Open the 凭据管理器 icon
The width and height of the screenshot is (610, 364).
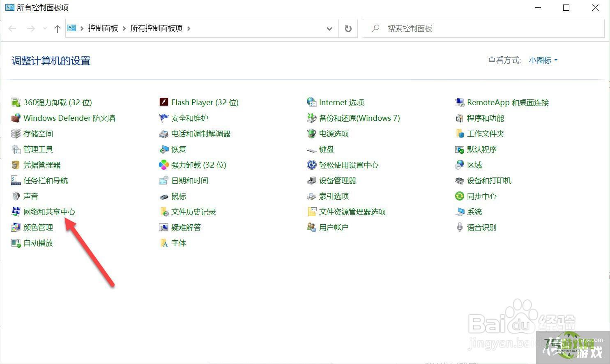[16, 165]
